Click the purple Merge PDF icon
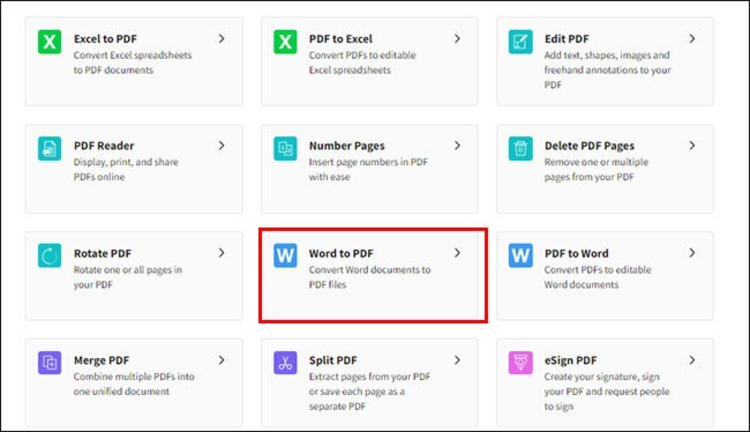 pos(50,363)
